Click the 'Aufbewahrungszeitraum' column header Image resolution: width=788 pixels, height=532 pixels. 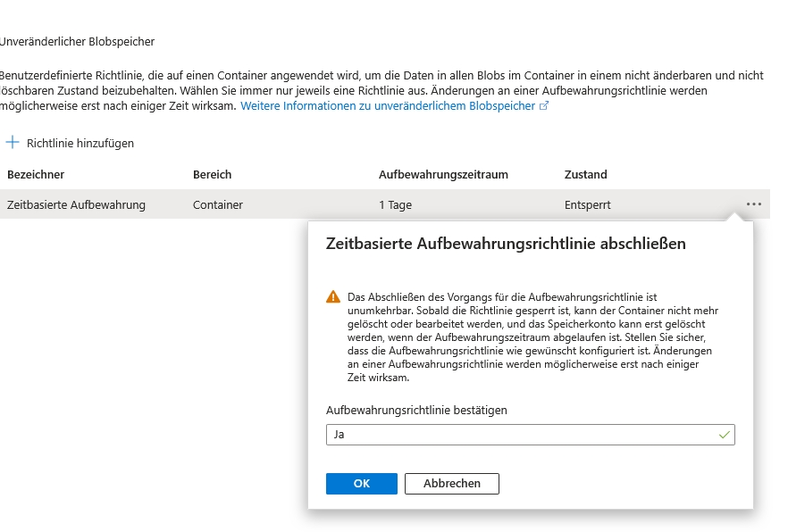443,175
